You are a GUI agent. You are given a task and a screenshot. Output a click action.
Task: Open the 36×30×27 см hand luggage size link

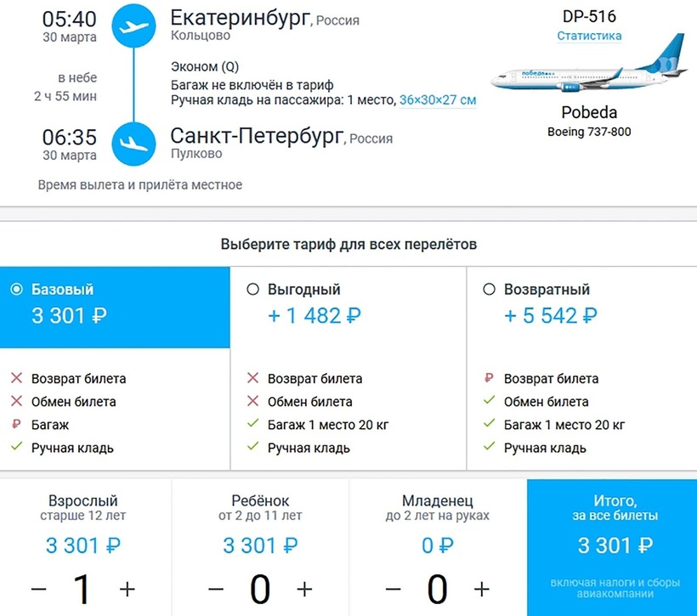click(438, 100)
